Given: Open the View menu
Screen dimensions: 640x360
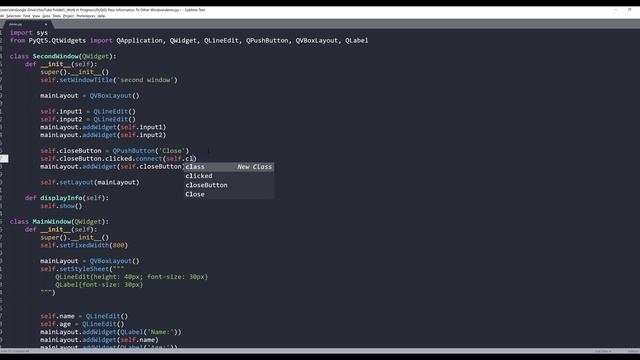Looking at the screenshot, I should (x=36, y=16).
